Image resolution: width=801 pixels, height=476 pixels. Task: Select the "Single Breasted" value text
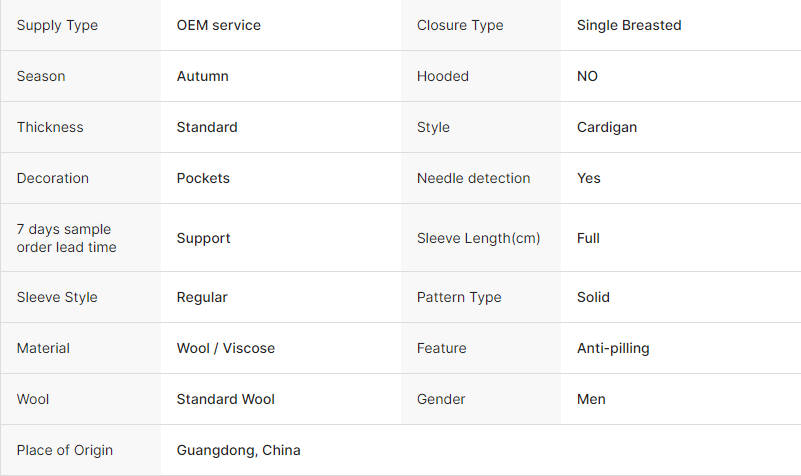tap(629, 25)
